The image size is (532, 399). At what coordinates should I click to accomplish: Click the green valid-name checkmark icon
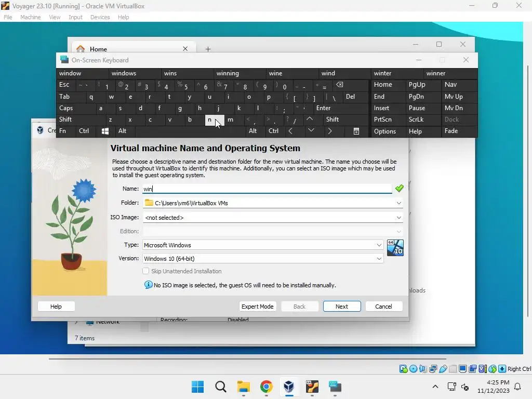400,188
